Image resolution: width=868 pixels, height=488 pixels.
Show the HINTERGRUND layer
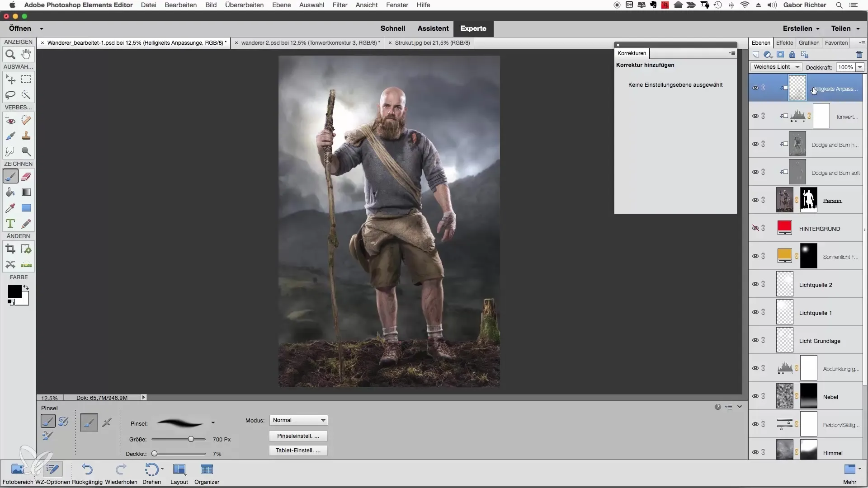click(x=755, y=228)
